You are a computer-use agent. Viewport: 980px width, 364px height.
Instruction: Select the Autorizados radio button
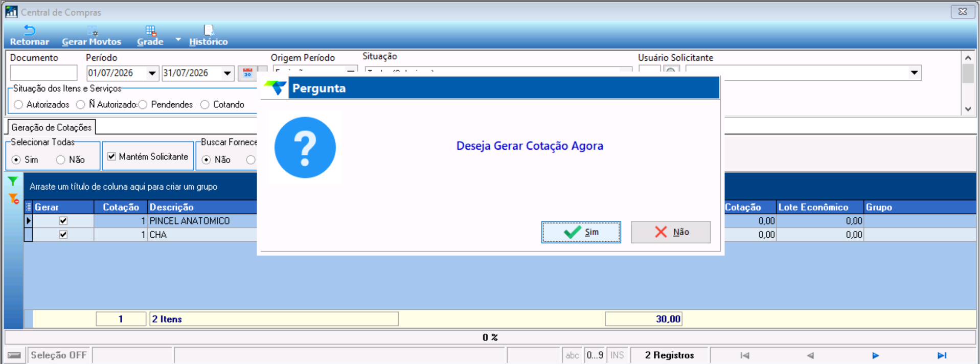(x=18, y=104)
